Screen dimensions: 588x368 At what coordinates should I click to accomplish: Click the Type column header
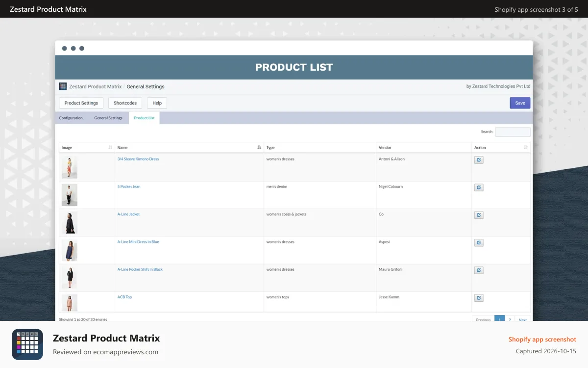point(320,147)
